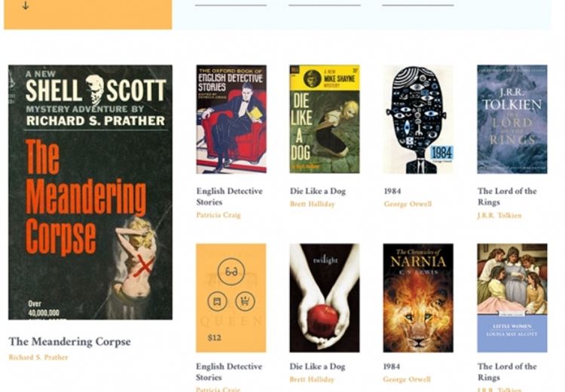View author Richard S. Prather
Screen dimensions: 565x392
38,357
